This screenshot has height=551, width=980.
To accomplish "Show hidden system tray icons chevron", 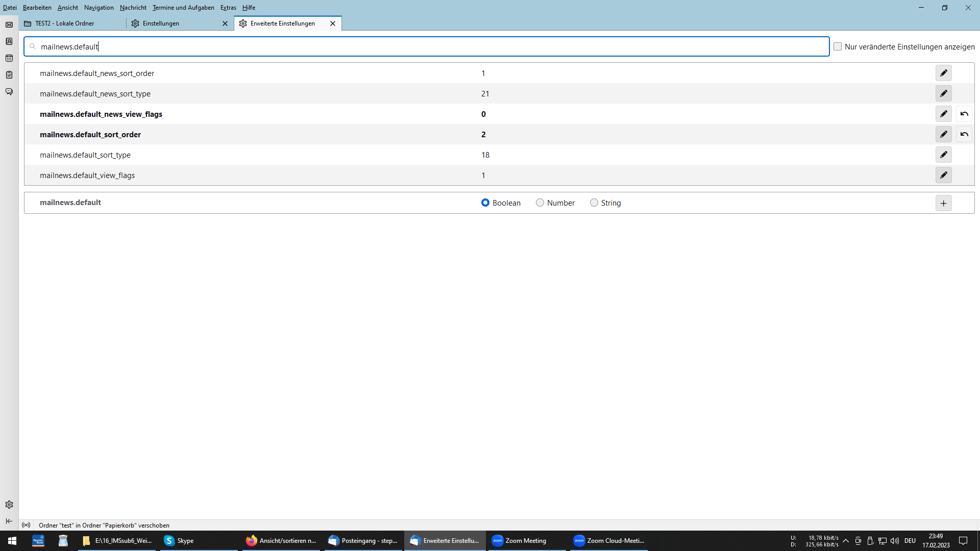I will (x=846, y=541).
